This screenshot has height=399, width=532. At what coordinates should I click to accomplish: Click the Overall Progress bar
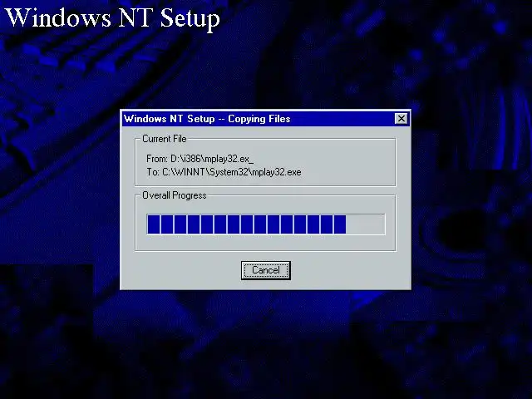click(266, 224)
